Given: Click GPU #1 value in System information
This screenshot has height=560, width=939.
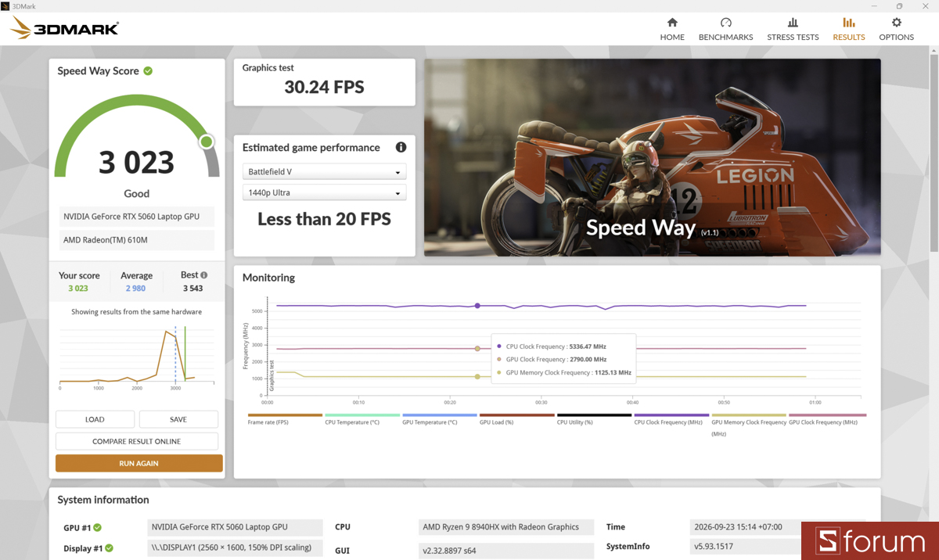Looking at the screenshot, I should (235, 527).
